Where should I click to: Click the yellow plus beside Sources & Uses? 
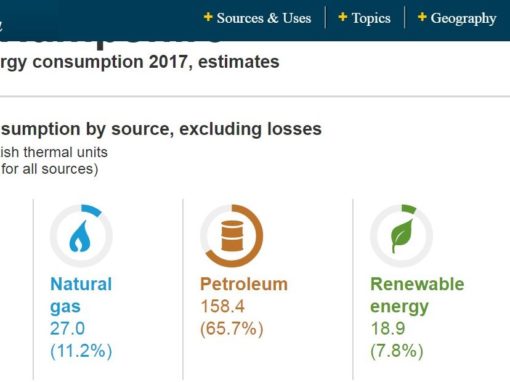(x=208, y=17)
